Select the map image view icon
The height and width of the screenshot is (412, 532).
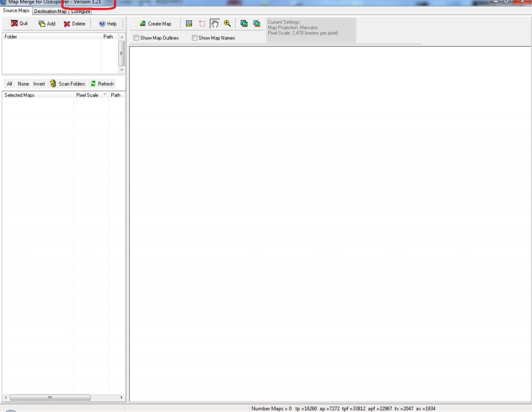pyautogui.click(x=189, y=24)
